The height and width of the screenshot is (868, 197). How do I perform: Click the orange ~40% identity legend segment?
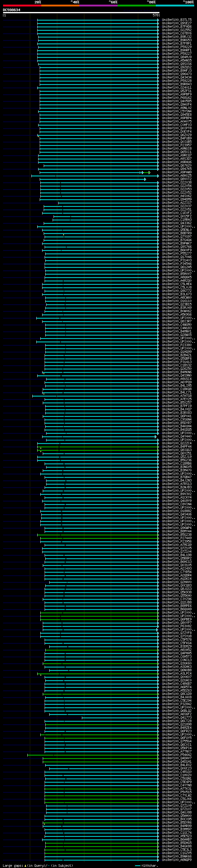click(x=60, y=6)
